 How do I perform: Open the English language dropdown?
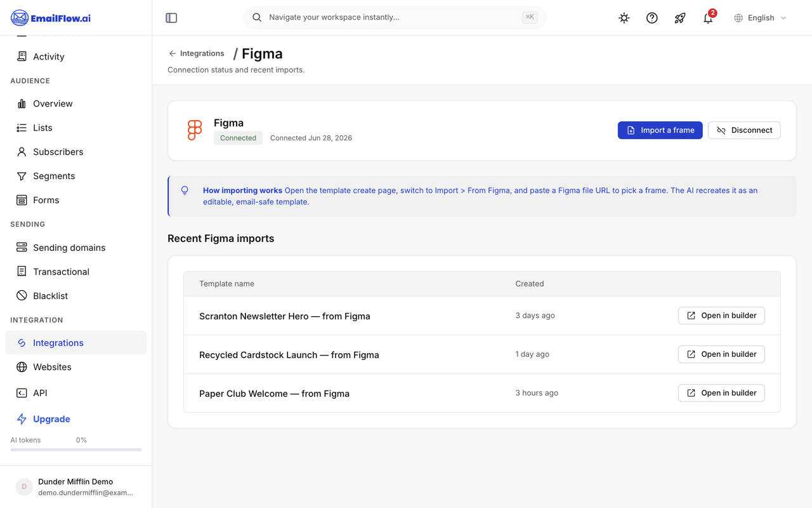760,18
